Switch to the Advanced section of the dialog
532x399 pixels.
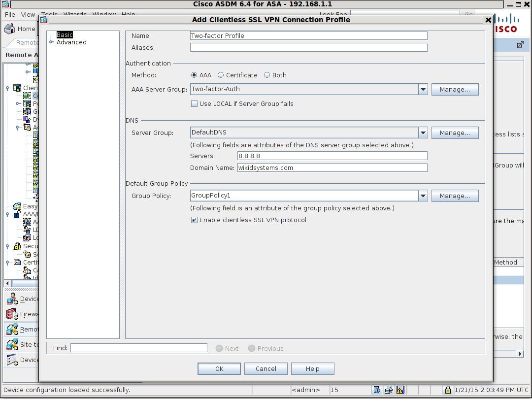point(71,42)
